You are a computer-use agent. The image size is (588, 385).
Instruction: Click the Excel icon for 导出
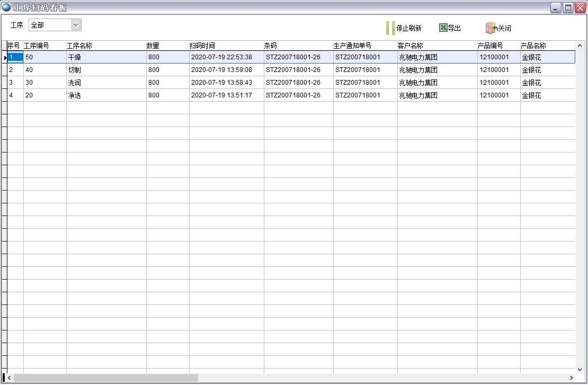click(x=443, y=28)
